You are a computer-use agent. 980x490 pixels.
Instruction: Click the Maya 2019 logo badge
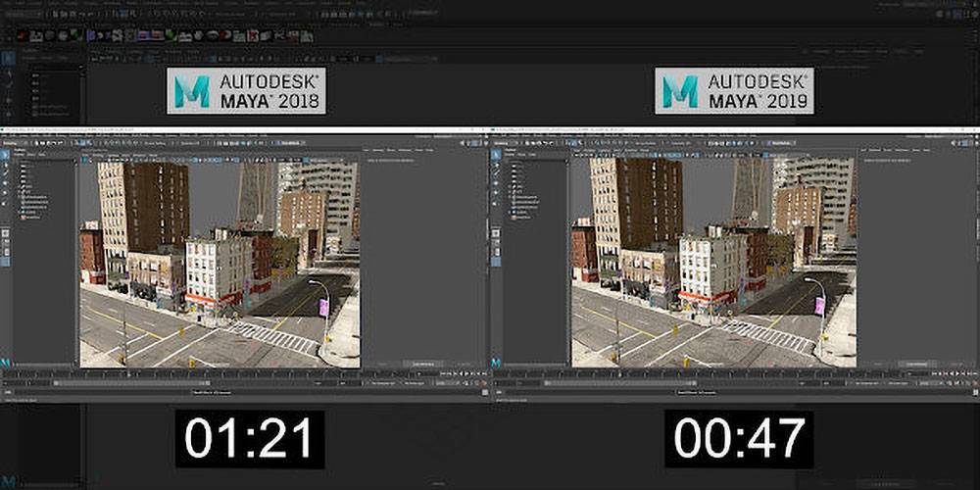pos(735,91)
